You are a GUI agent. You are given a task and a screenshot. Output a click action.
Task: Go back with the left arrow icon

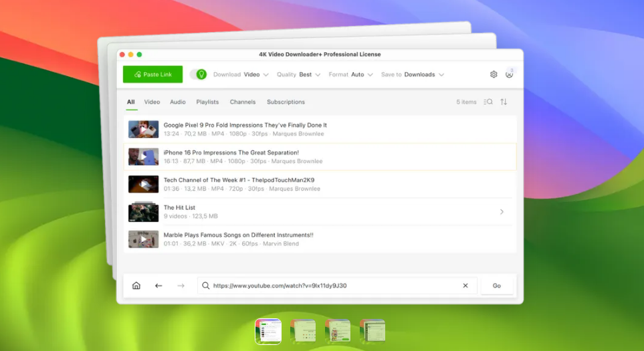coord(158,285)
